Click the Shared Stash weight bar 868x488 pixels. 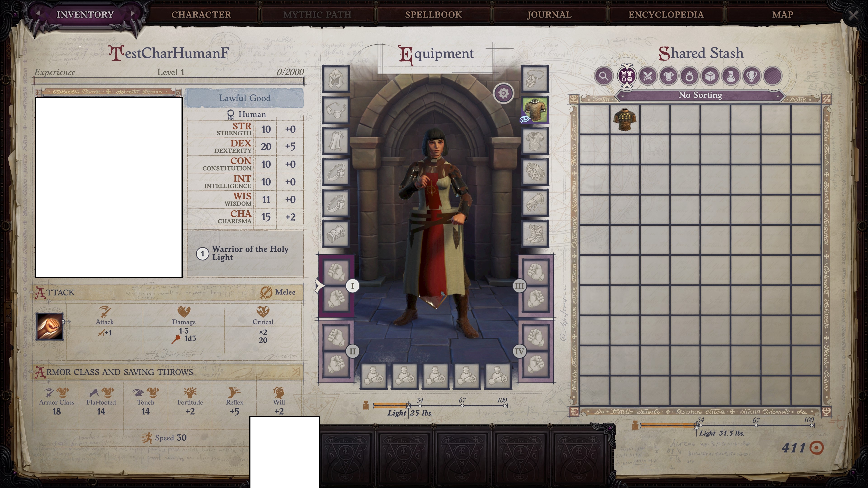coord(727,425)
